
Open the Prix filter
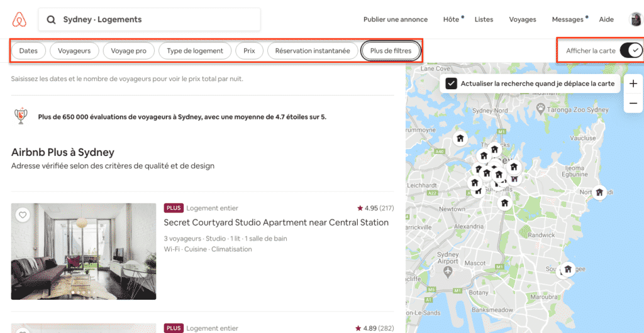click(249, 51)
